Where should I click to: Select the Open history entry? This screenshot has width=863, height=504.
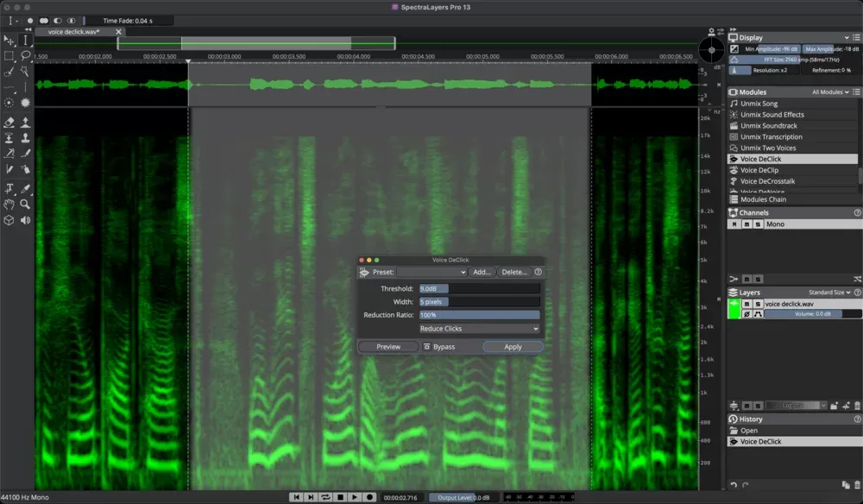795,431
